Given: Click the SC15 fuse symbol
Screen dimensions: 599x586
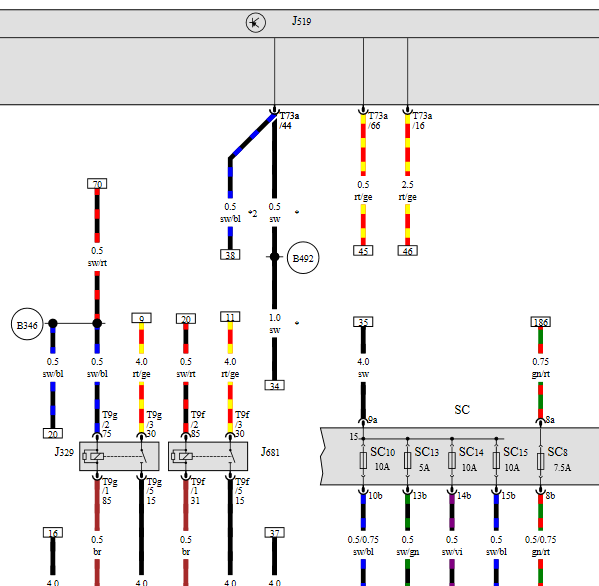Looking at the screenshot, I should point(496,461).
